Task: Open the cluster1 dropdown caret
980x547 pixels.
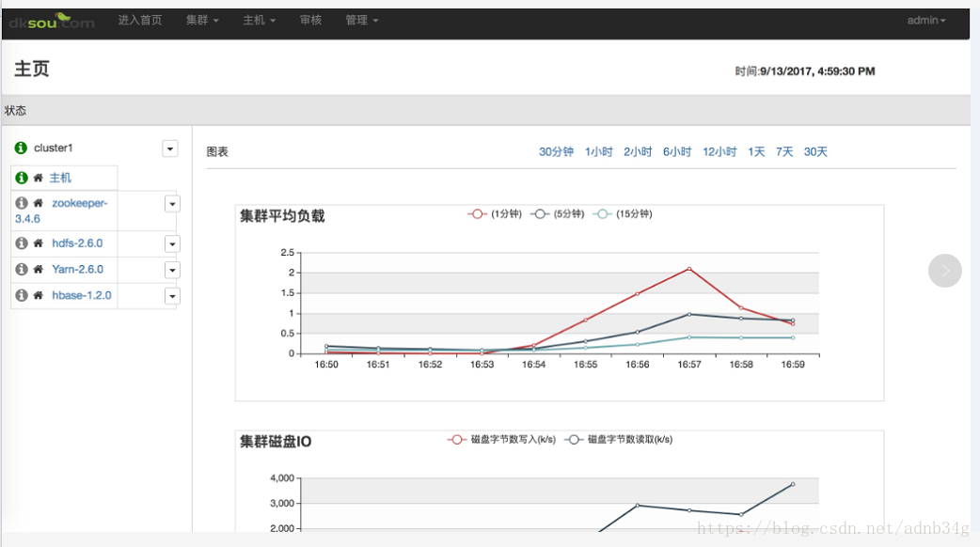Action: coord(170,148)
